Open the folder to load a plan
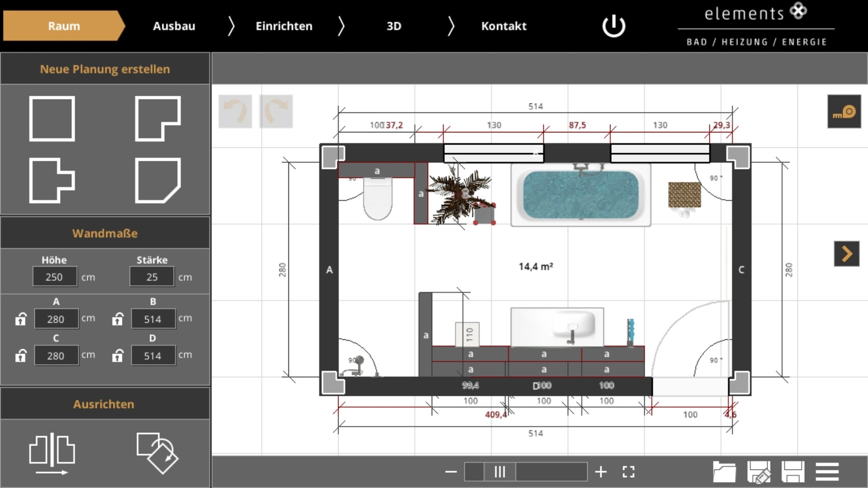 (724, 472)
